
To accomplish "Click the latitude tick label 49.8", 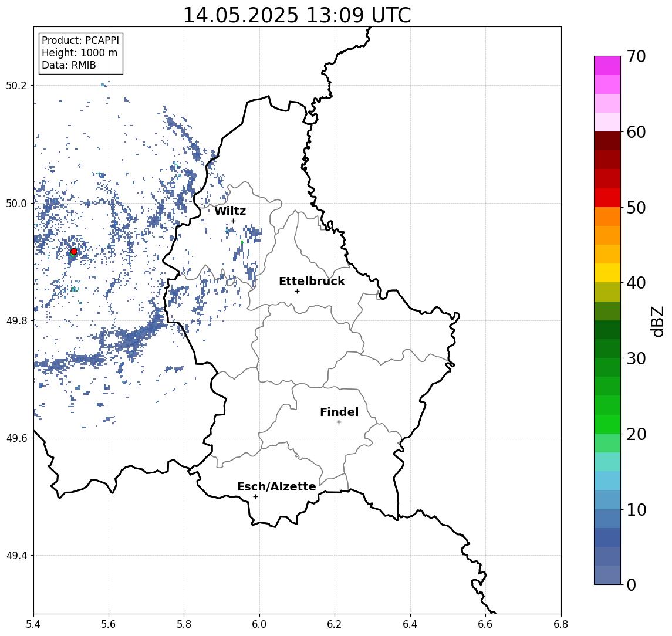I will tap(16, 320).
